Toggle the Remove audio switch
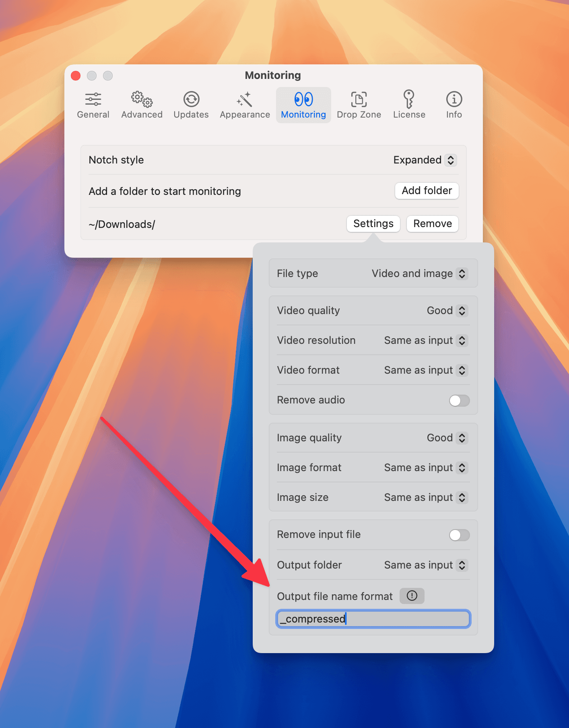 [x=459, y=401]
